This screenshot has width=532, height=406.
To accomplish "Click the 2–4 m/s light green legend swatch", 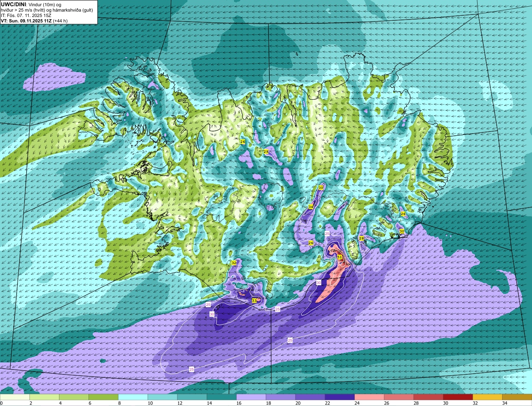I will 44,397.
